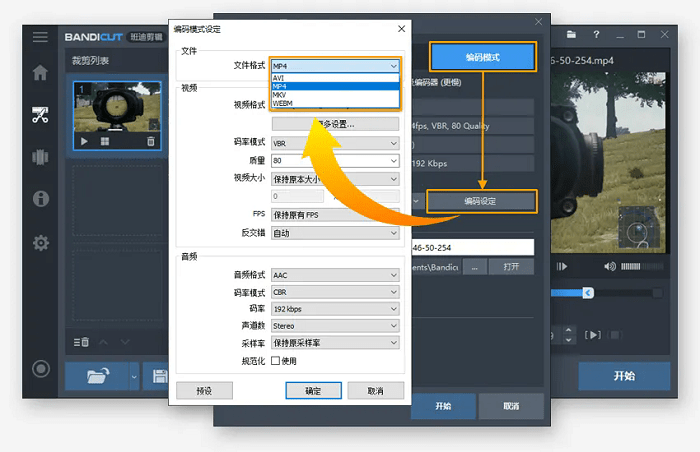The height and width of the screenshot is (452, 700).
Task: Select the scissors cut mode icon
Action: 40,114
